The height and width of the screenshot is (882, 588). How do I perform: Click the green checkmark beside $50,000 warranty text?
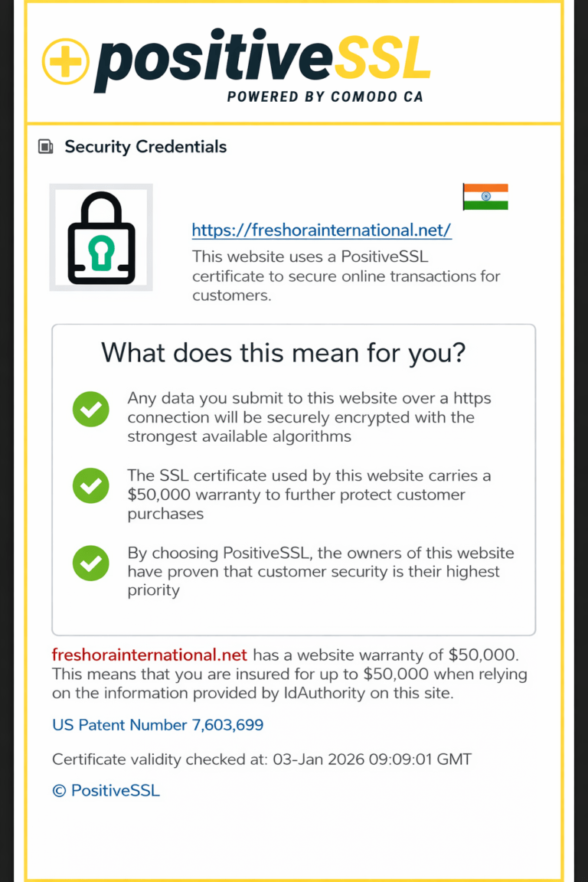(91, 485)
